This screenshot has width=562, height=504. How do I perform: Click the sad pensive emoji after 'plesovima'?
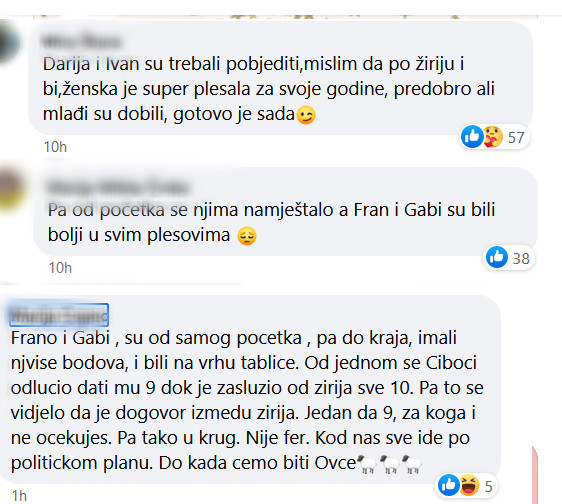(247, 236)
